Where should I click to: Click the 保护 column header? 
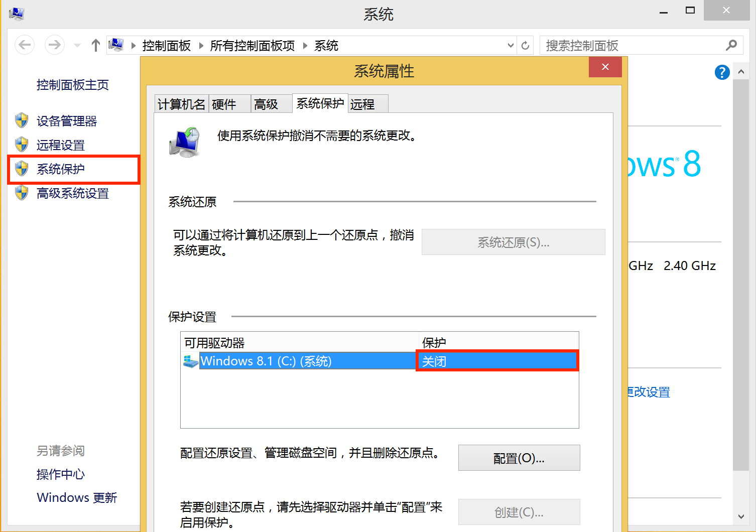click(498, 342)
